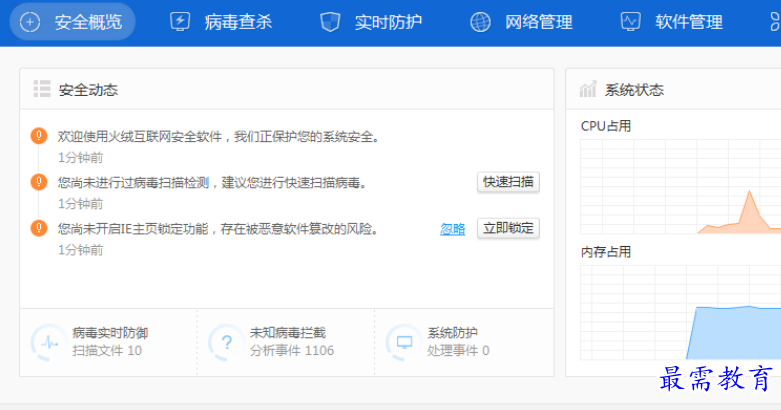Click the globe icon for 网络管理

coord(480,22)
